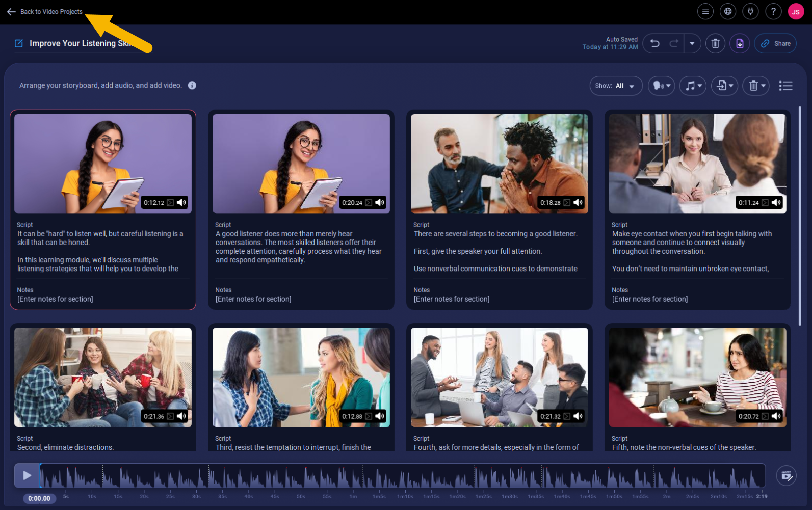The width and height of the screenshot is (812, 510).
Task: Download the video file icon
Action: coord(740,43)
